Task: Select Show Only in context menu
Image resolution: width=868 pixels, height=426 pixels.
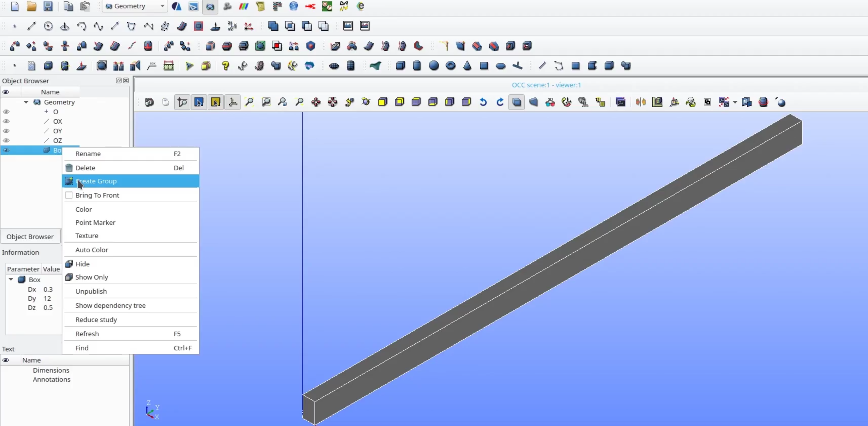Action: (x=92, y=277)
